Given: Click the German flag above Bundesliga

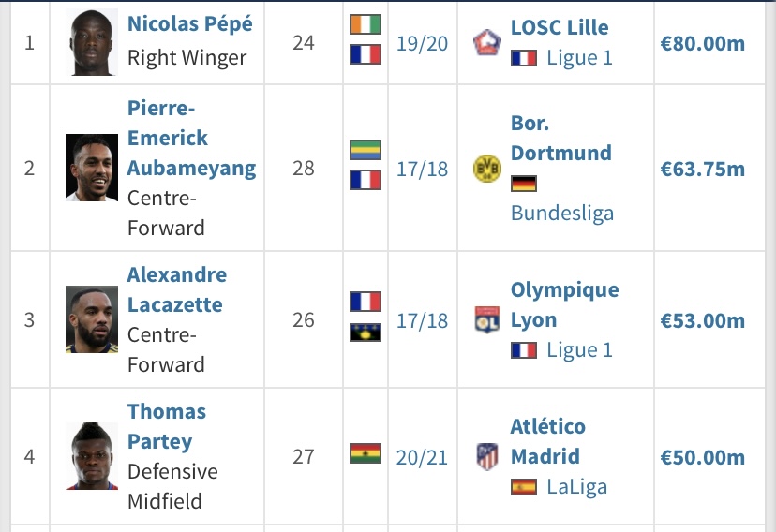Looking at the screenshot, I should coord(524,184).
